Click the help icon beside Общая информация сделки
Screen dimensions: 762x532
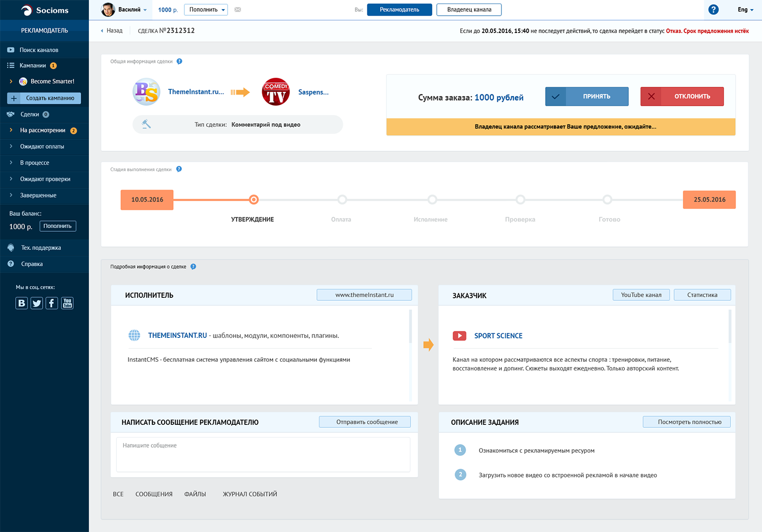tap(179, 61)
